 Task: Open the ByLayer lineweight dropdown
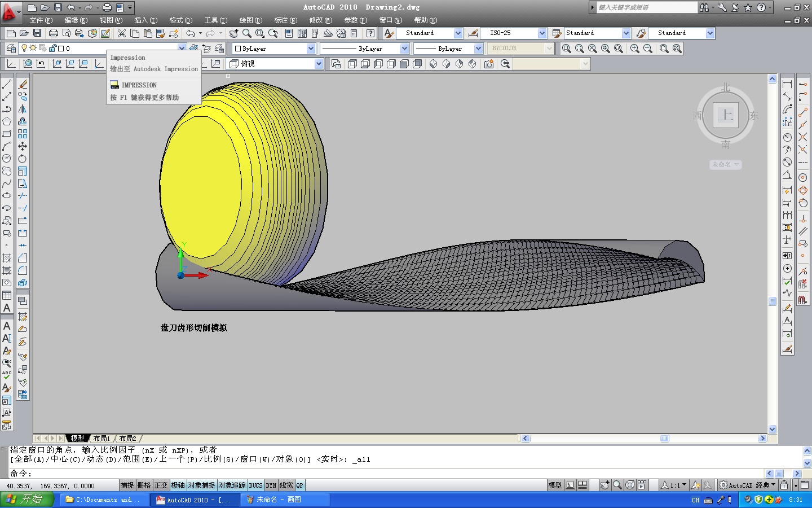pyautogui.click(x=478, y=49)
